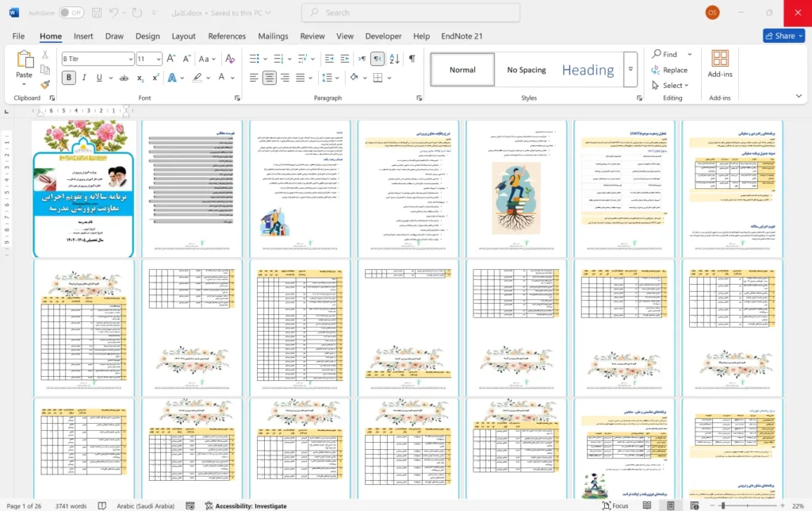Switch to the EndNote 21 tab
812x511 pixels.
coord(462,36)
